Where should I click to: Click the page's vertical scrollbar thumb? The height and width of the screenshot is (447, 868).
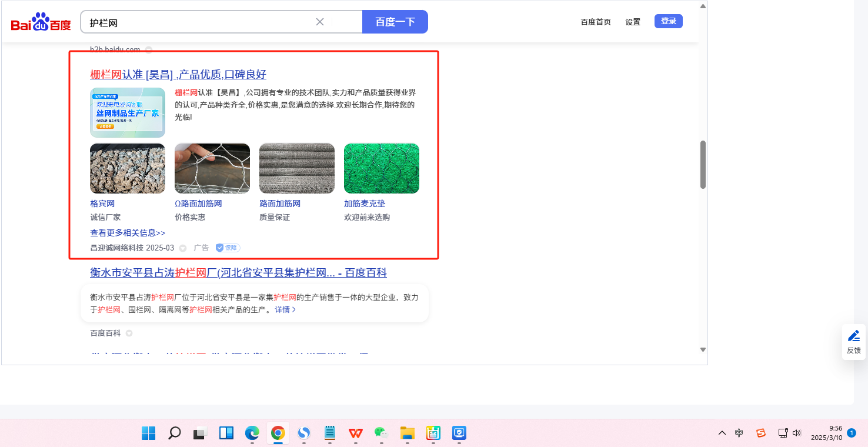(x=703, y=165)
